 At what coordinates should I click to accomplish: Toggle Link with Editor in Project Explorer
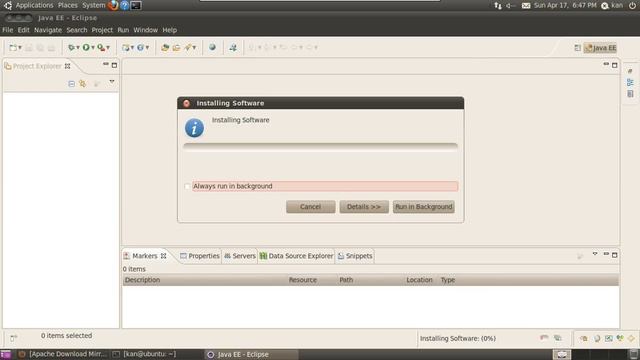[x=83, y=84]
